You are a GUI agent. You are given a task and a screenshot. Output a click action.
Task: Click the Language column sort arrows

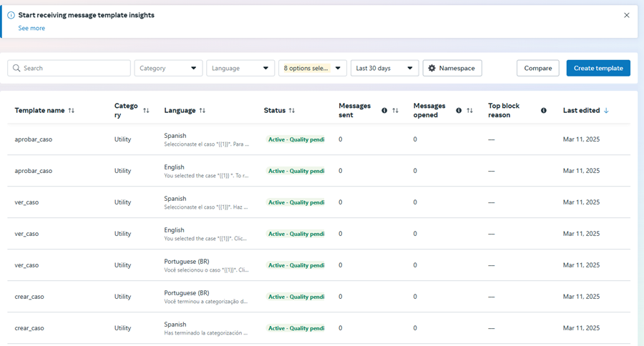203,111
